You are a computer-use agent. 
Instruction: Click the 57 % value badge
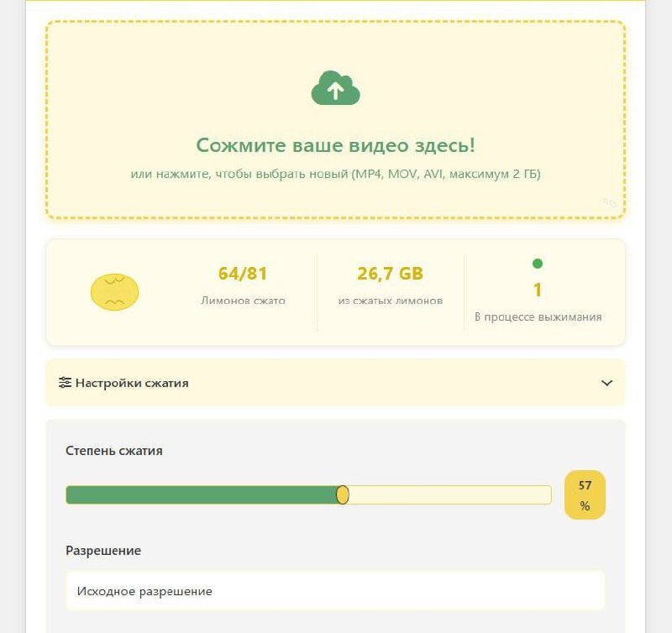[585, 495]
